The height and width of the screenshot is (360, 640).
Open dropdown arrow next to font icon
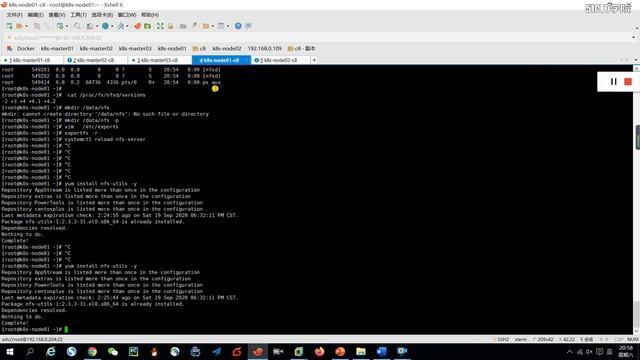point(127,26)
